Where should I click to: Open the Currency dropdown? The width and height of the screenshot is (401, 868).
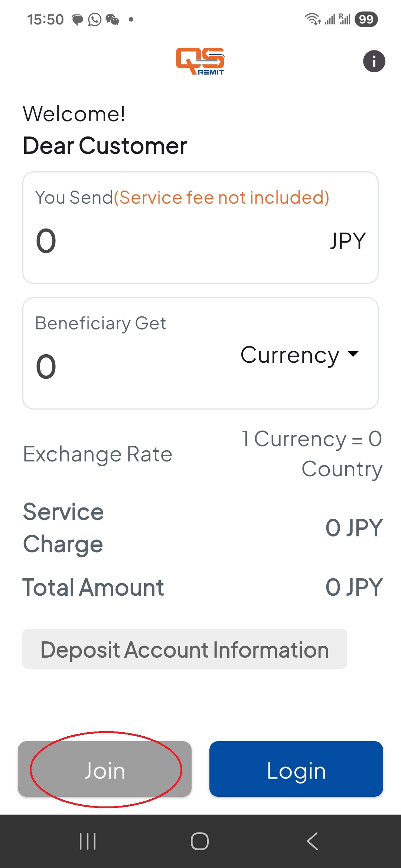[x=290, y=355]
